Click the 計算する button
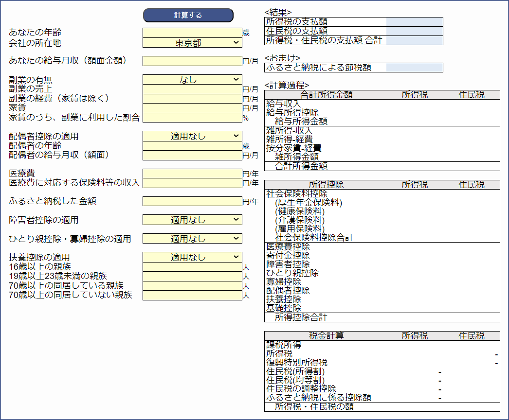This screenshot has width=509, height=420. [188, 15]
